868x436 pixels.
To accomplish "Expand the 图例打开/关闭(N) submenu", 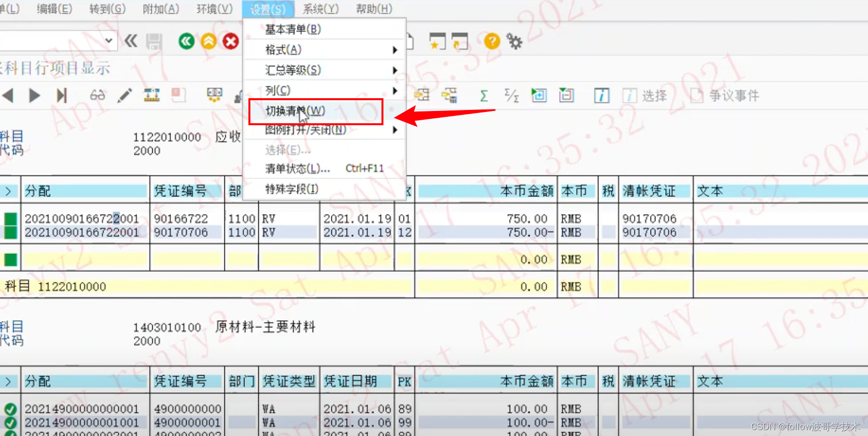I will click(325, 130).
